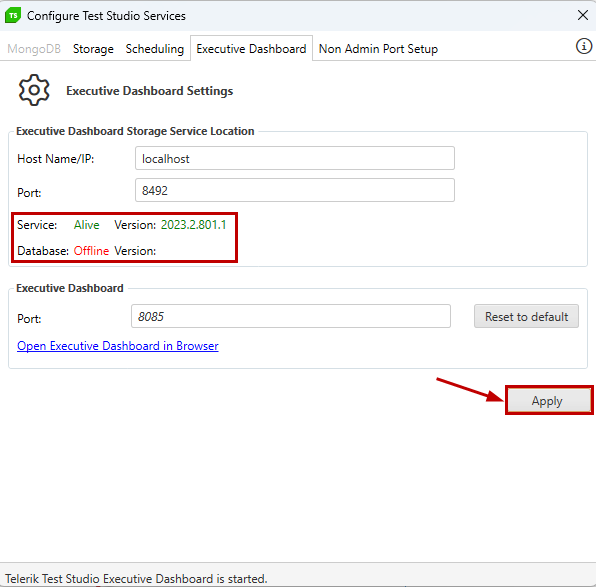Open Executive Dashboard in Browser link

(x=118, y=346)
